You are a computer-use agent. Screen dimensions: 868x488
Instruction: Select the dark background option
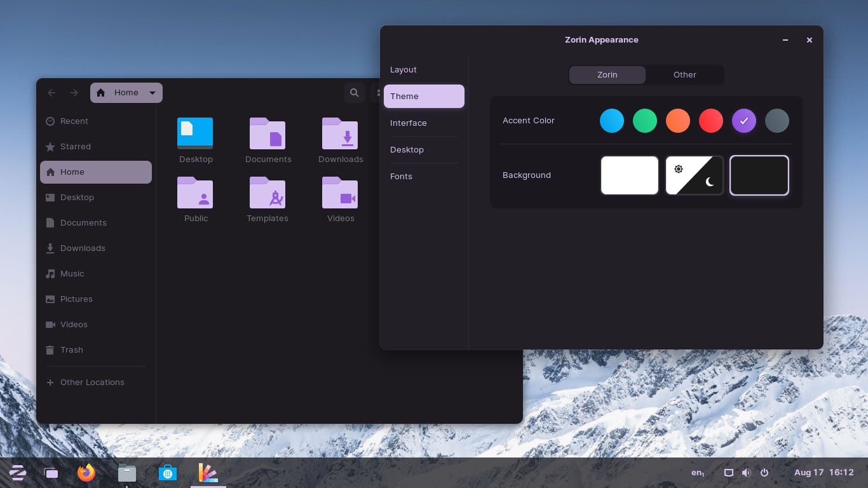(759, 175)
